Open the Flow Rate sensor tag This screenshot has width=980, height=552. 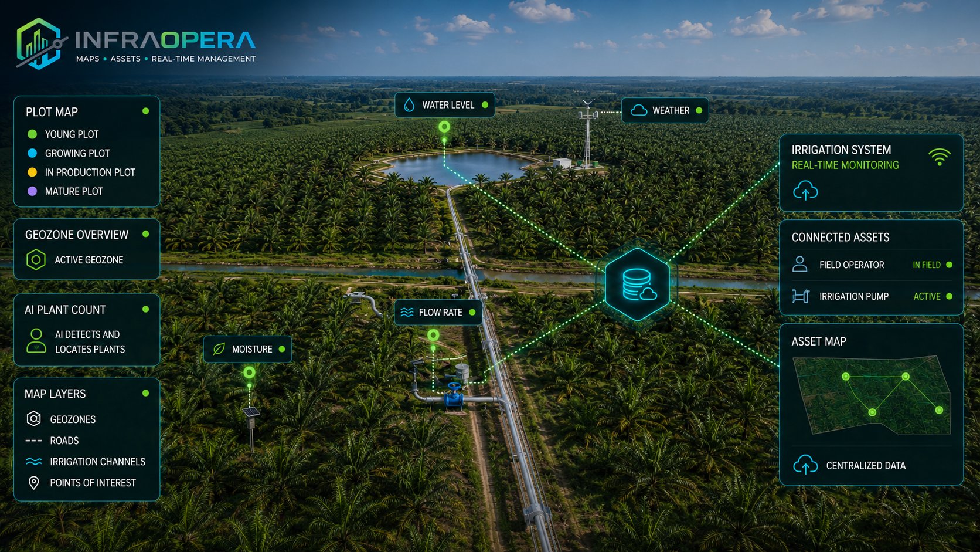click(x=438, y=312)
